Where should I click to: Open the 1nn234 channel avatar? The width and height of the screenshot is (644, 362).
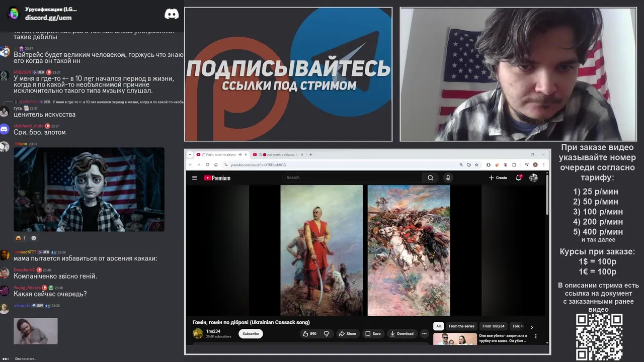click(x=198, y=333)
